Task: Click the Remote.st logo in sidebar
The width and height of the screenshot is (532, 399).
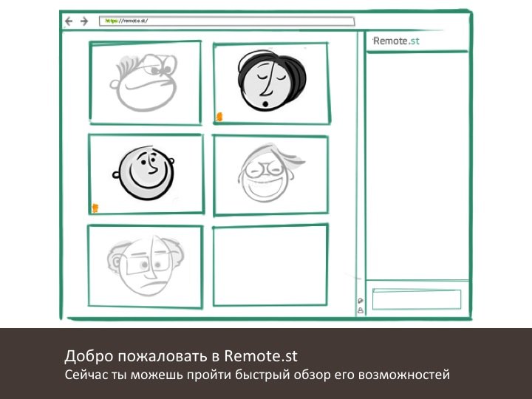Action: (x=397, y=41)
